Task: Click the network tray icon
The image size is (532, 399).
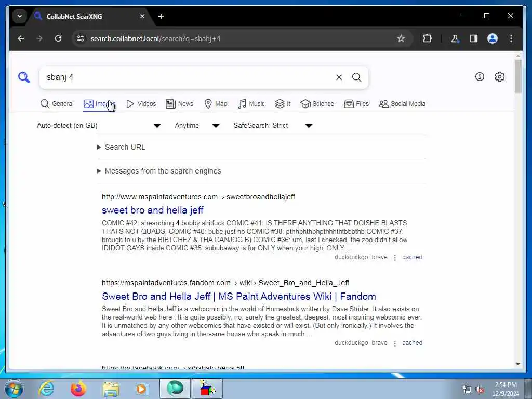Action: pos(467,390)
